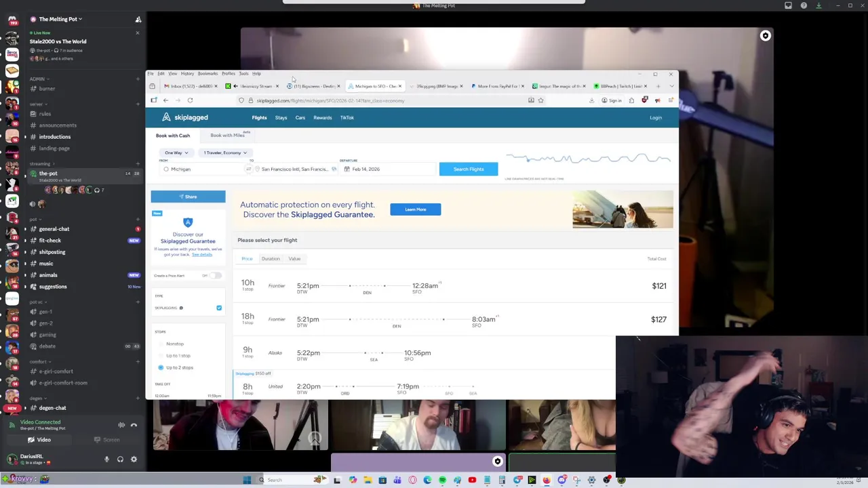
Task: Open the Cars navigation link
Action: pyautogui.click(x=300, y=118)
